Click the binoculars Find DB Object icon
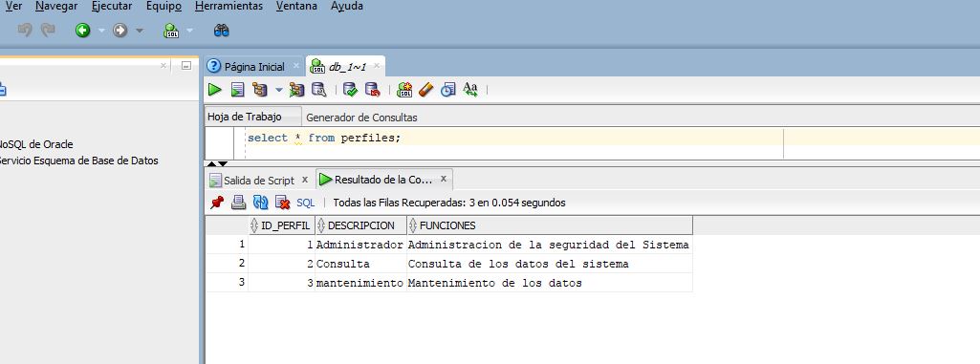Image resolution: width=980 pixels, height=364 pixels. [x=221, y=30]
